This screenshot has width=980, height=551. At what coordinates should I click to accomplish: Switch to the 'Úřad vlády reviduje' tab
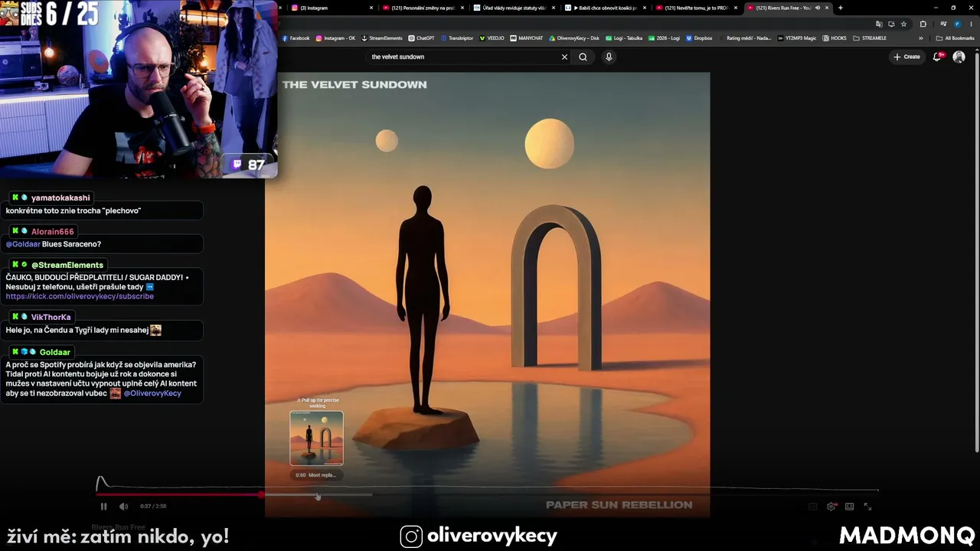[514, 8]
